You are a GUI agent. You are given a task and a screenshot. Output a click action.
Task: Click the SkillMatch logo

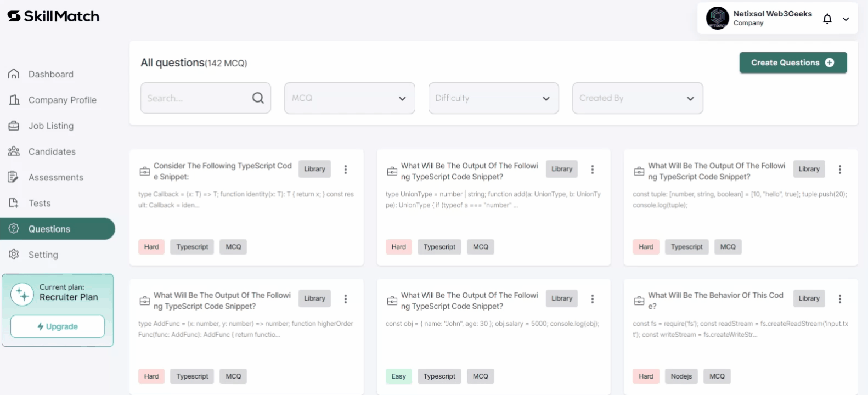click(x=53, y=16)
